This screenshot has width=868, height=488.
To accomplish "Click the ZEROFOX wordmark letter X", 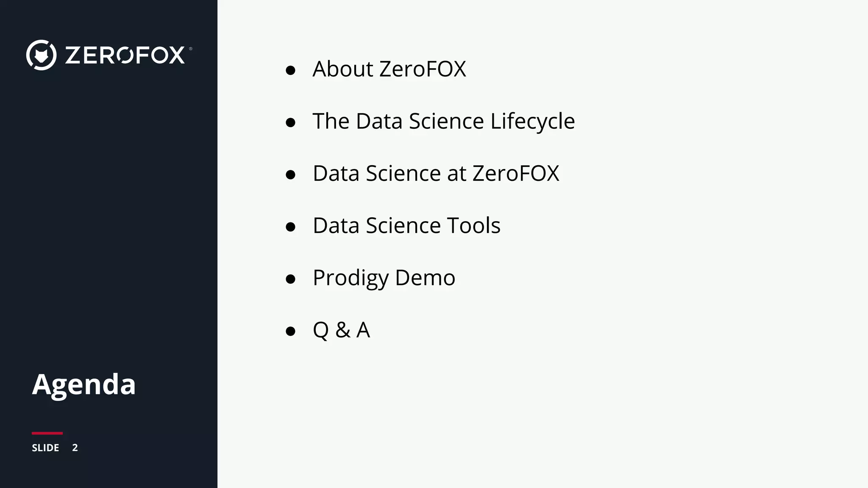I will coord(176,55).
